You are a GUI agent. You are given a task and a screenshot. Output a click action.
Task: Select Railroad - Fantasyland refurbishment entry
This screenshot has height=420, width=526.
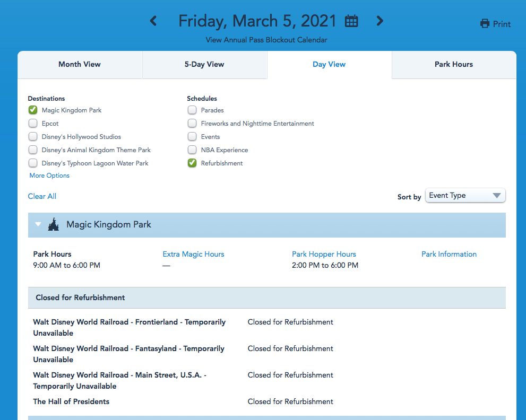tap(128, 354)
